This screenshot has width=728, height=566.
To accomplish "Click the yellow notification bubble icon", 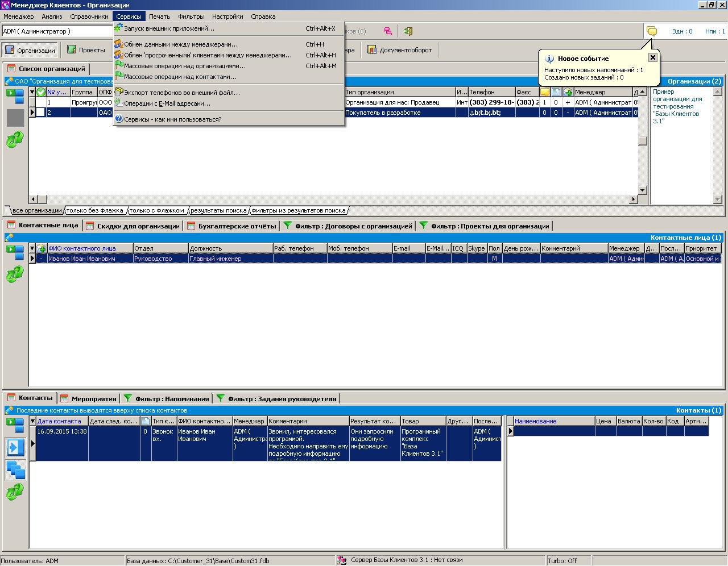I will click(x=652, y=31).
